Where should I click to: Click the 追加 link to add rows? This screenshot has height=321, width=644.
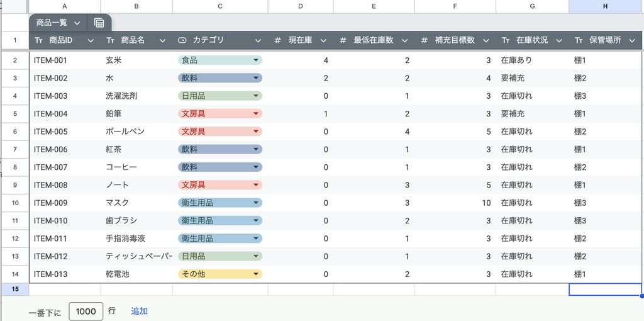pyautogui.click(x=139, y=311)
